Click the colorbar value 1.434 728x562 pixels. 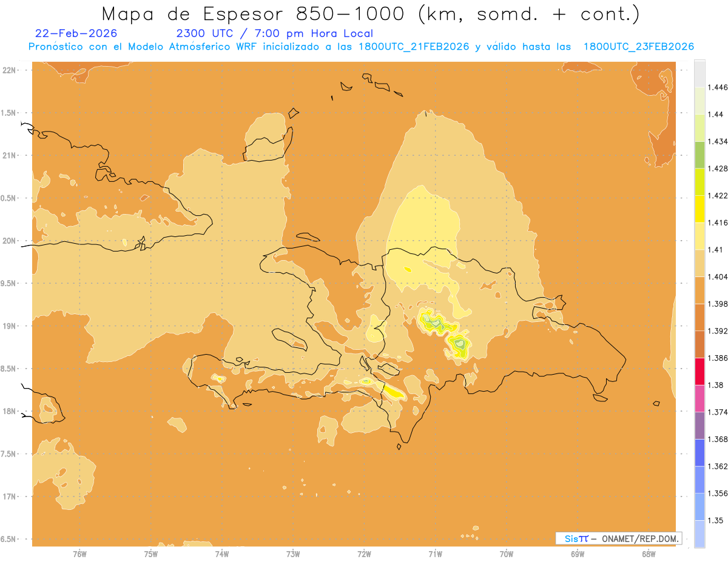719,141
